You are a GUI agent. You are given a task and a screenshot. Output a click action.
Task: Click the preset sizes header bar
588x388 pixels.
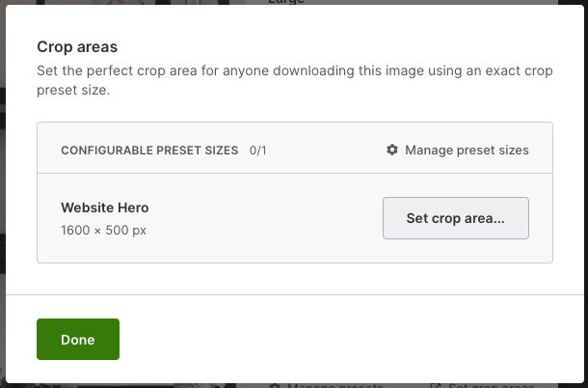295,148
